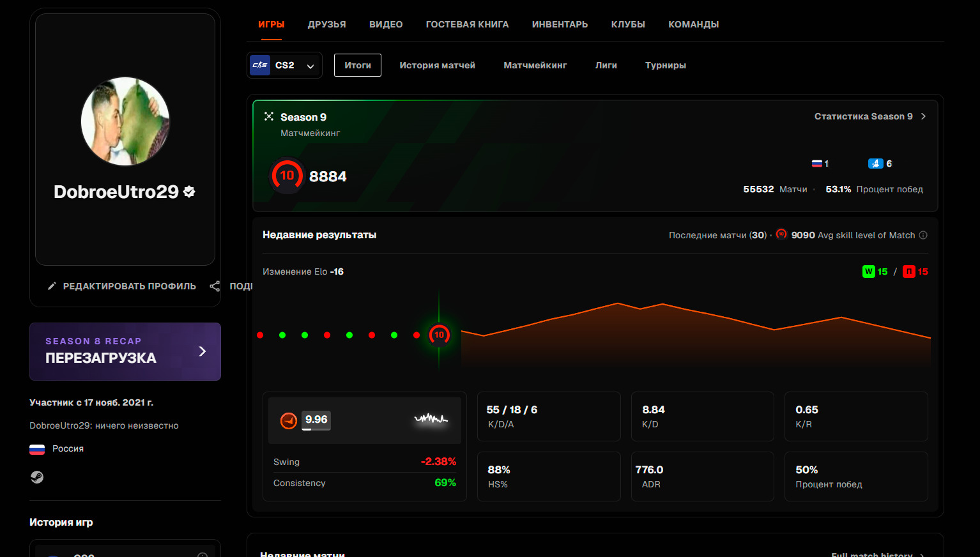980x557 pixels.
Task: Click the ПЕРЕЗАГРУЗКА recap banner
Action: (x=125, y=351)
